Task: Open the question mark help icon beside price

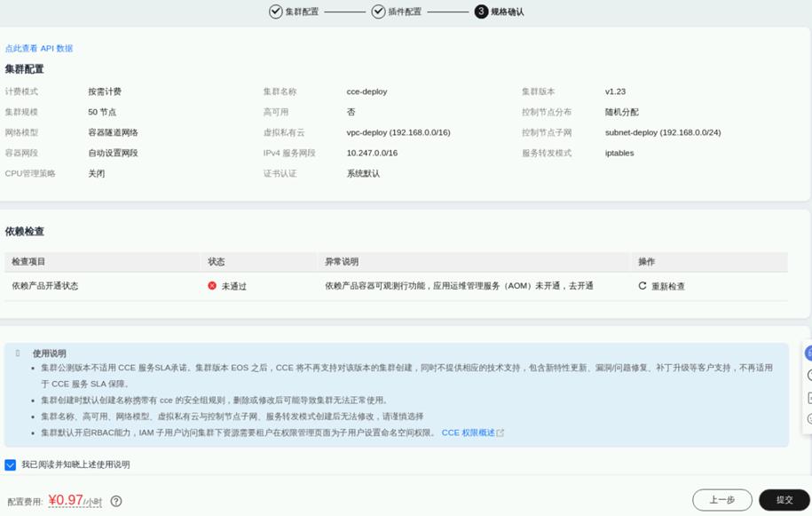Action: click(116, 501)
